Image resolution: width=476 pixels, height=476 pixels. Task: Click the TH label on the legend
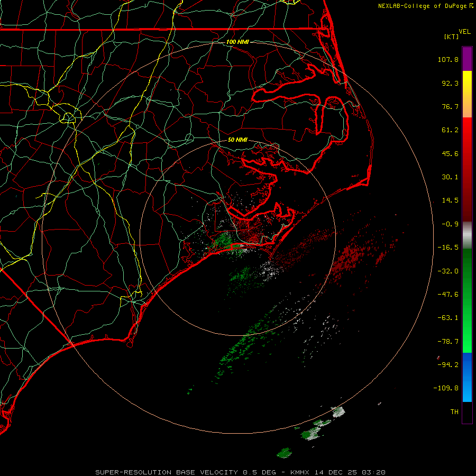tap(454, 412)
